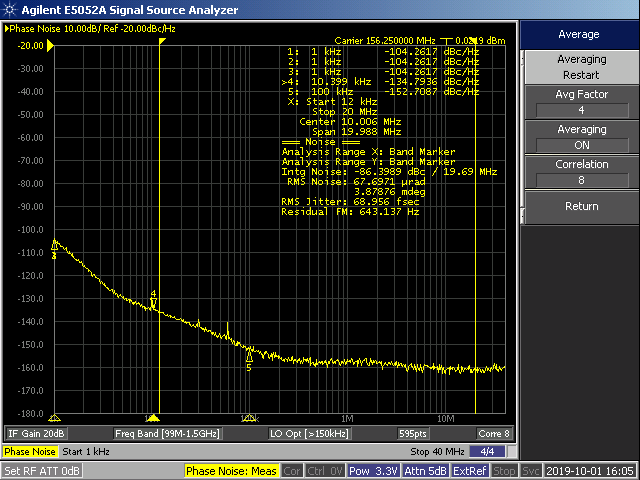Image resolution: width=640 pixels, height=480 pixels.
Task: Click the 4/4 averaging counter
Action: point(487,452)
